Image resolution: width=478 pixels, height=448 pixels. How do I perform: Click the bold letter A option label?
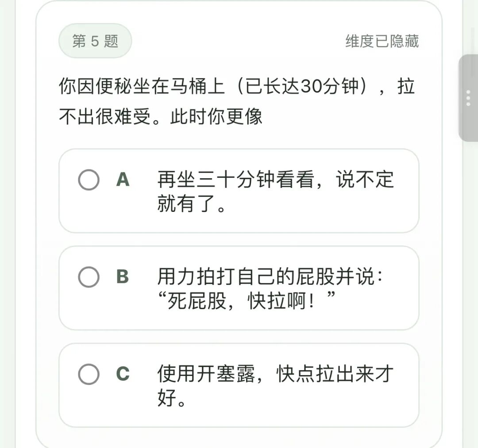[123, 180]
